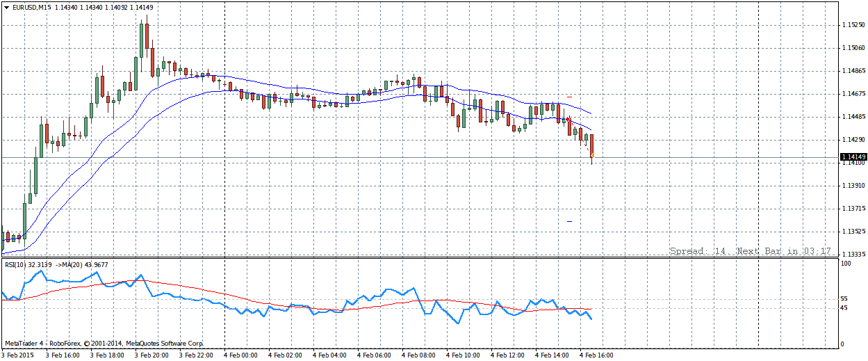Click the 3 Feb 20:00 time label
This screenshot has height=361, width=868.
pyautogui.click(x=152, y=355)
